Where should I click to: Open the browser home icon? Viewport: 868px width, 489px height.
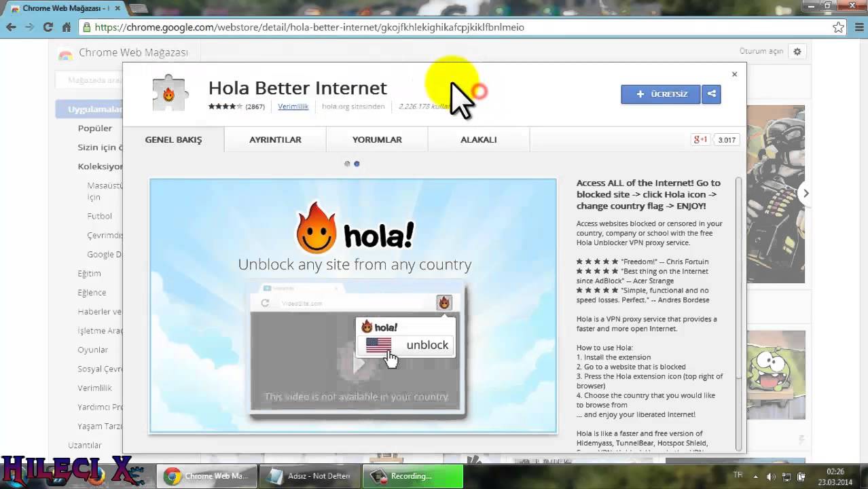[66, 27]
